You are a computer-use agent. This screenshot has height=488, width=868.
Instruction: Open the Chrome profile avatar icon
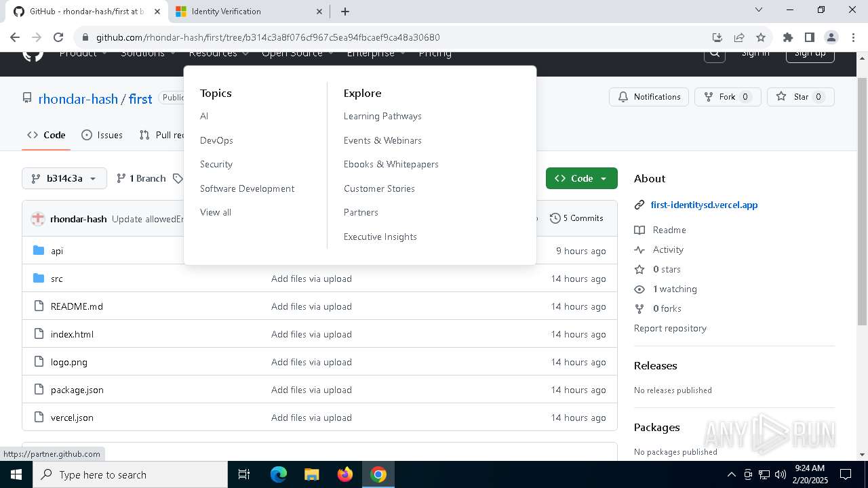click(831, 37)
